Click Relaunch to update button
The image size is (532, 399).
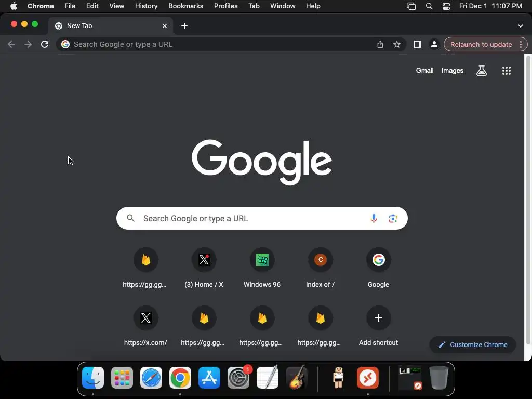point(481,45)
